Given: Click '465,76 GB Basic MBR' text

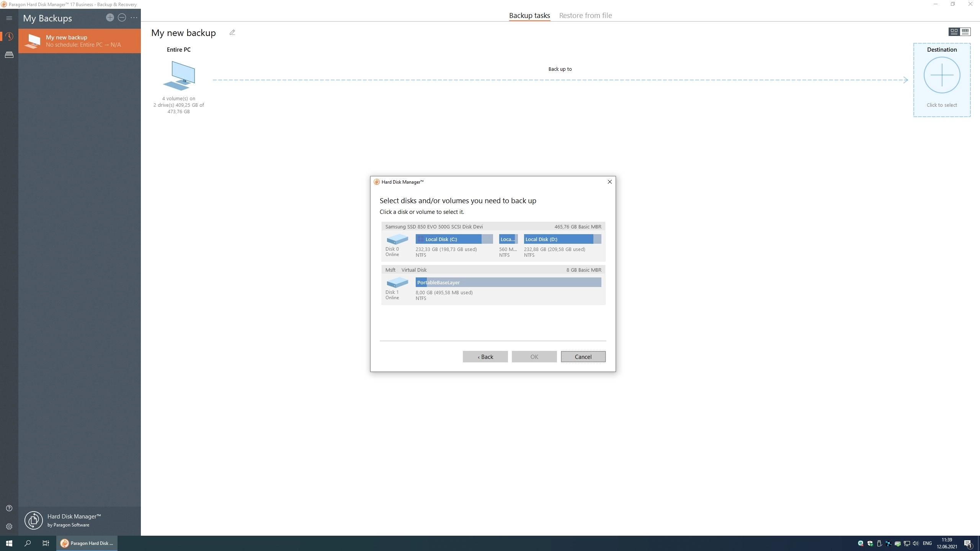Looking at the screenshot, I should 578,227.
